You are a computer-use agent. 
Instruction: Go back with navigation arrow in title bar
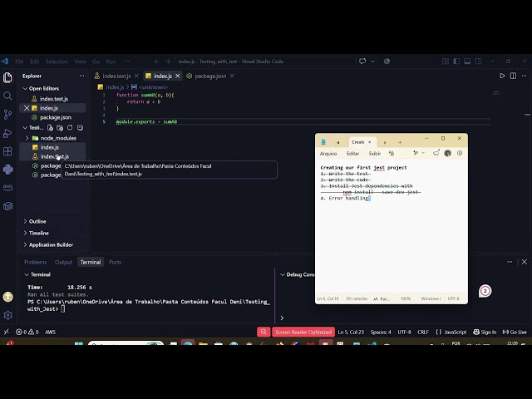point(157,62)
